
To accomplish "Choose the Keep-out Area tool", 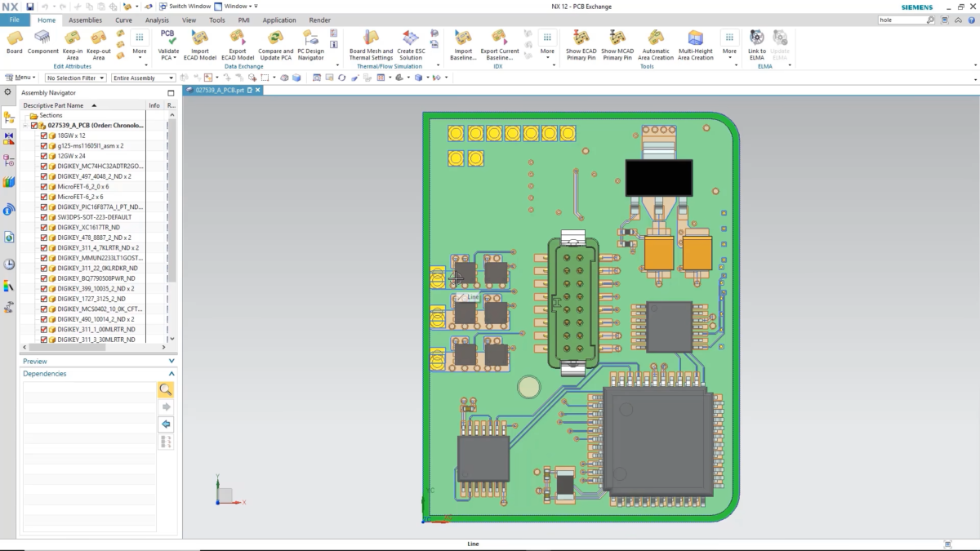I will coord(99,46).
